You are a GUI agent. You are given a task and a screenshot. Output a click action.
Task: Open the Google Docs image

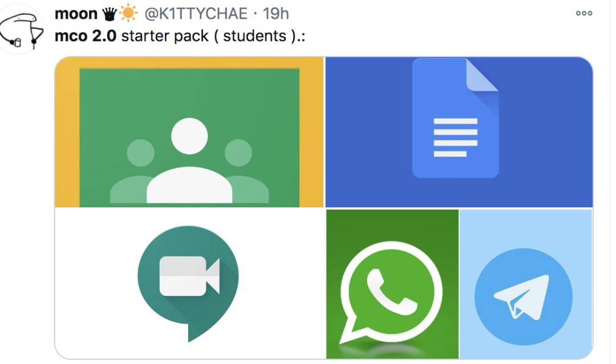459,132
